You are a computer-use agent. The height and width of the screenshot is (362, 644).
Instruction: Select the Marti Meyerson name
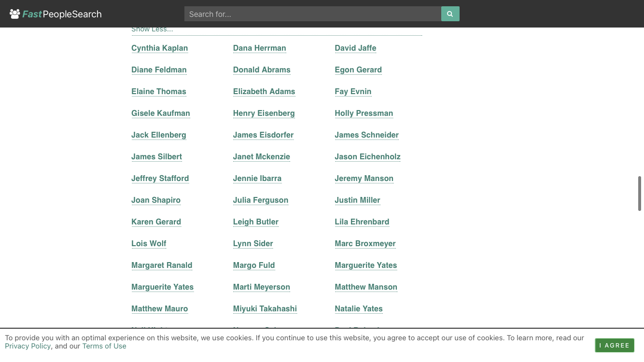click(x=261, y=287)
